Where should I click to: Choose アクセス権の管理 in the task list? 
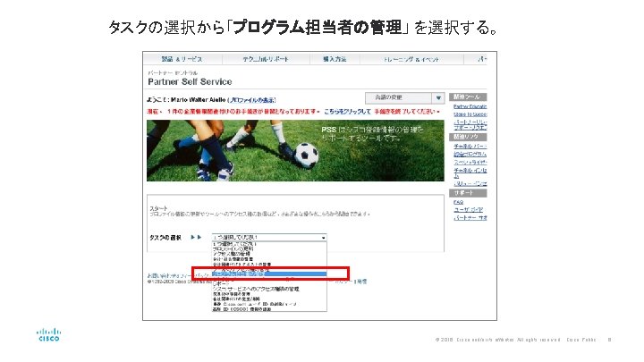tap(232, 254)
